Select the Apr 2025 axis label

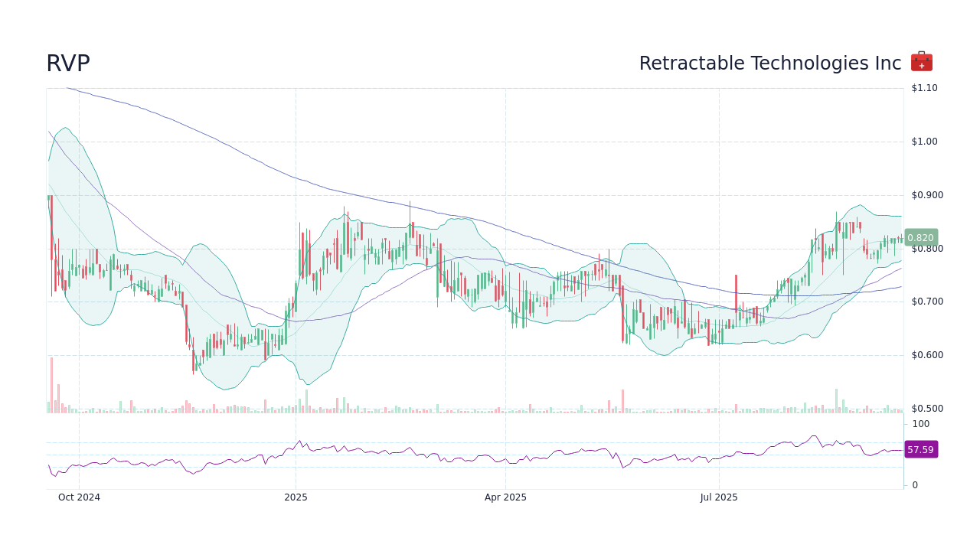point(505,497)
